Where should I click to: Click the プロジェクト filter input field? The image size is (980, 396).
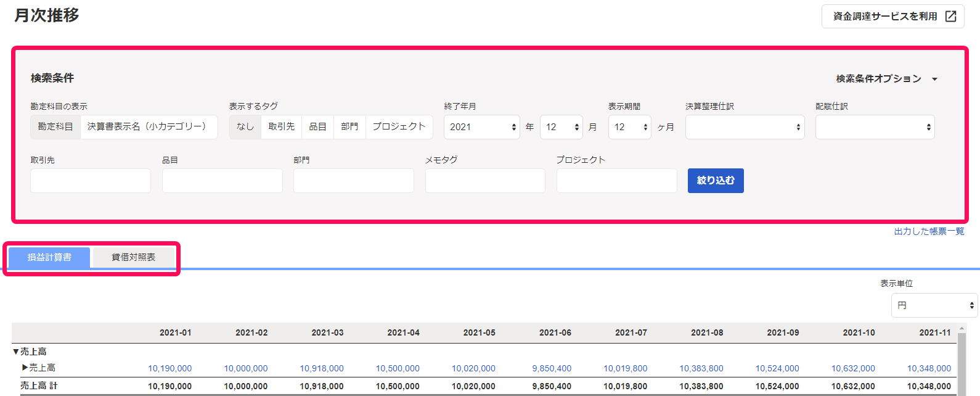617,181
